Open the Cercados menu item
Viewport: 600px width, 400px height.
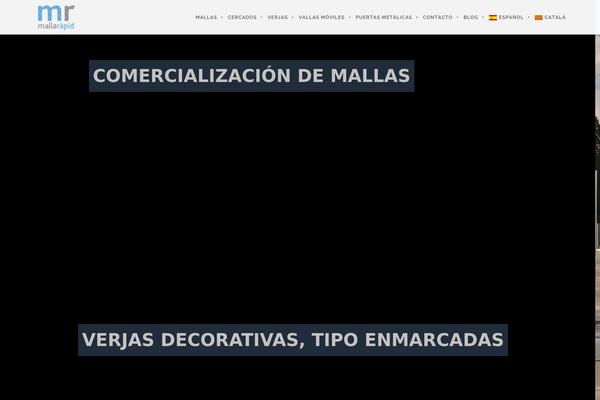(x=242, y=17)
